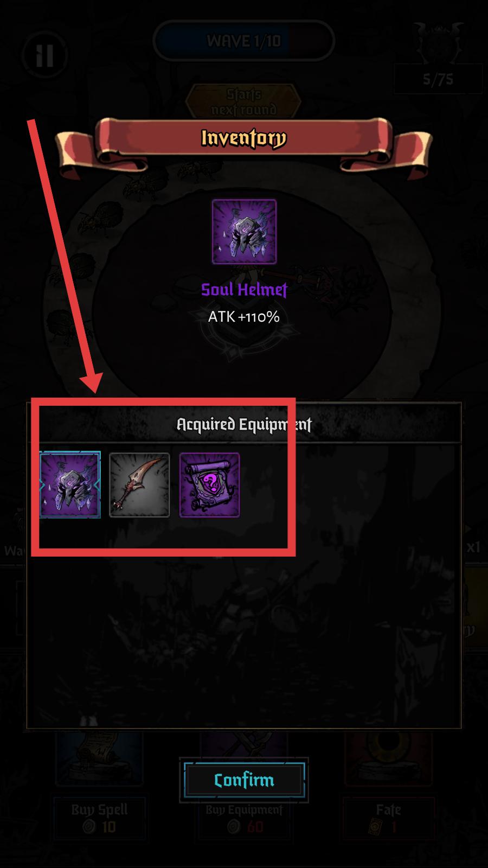Click the WAVE 1/10 progress bar
The height and width of the screenshot is (868, 488).
click(x=244, y=41)
